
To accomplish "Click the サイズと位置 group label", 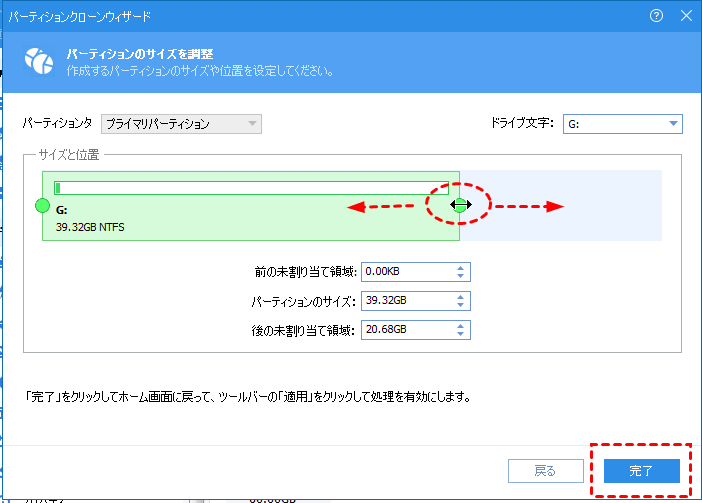I will pos(69,155).
